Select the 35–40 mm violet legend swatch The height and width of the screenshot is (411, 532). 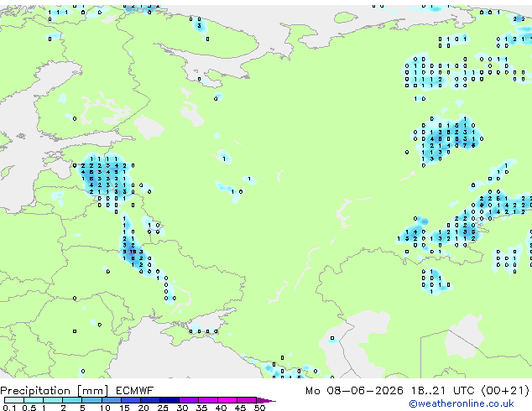point(207,400)
